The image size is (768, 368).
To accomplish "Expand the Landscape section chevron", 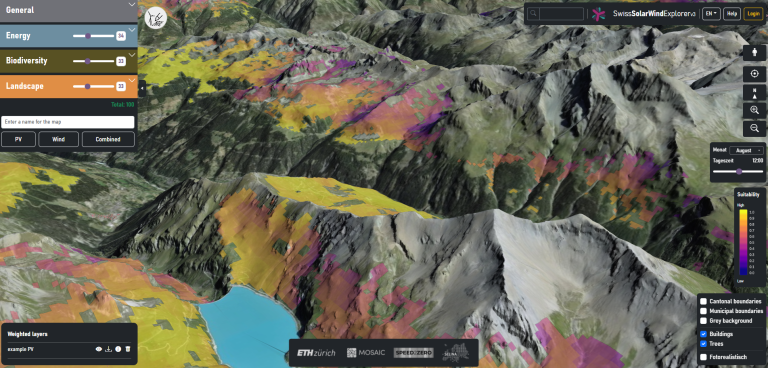I will pyautogui.click(x=131, y=80).
